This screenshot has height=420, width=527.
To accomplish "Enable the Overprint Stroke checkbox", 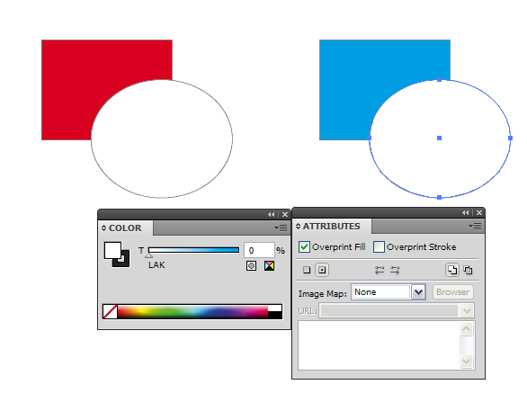I will click(379, 247).
